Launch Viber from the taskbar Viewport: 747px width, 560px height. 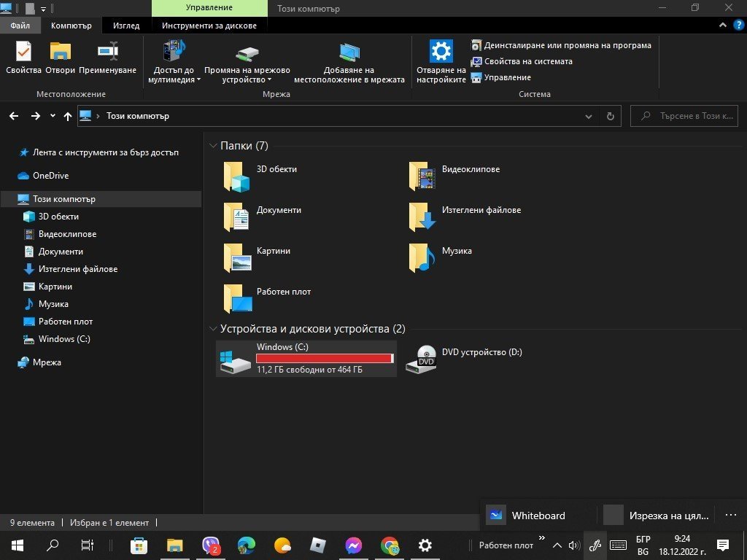211,545
